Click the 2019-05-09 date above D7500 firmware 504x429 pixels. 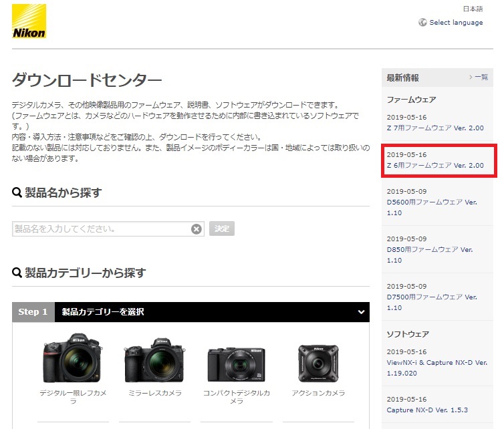pos(406,286)
